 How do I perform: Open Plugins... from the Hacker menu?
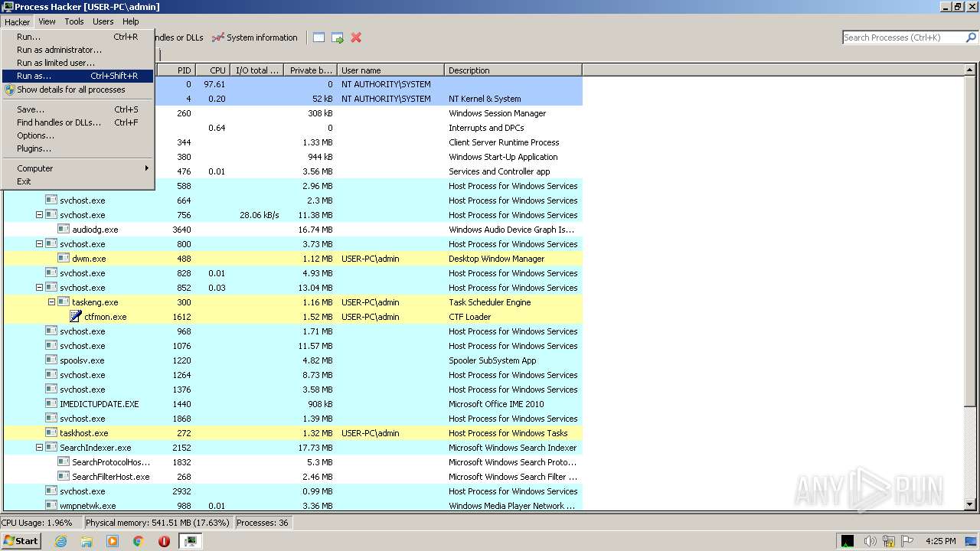click(77, 148)
